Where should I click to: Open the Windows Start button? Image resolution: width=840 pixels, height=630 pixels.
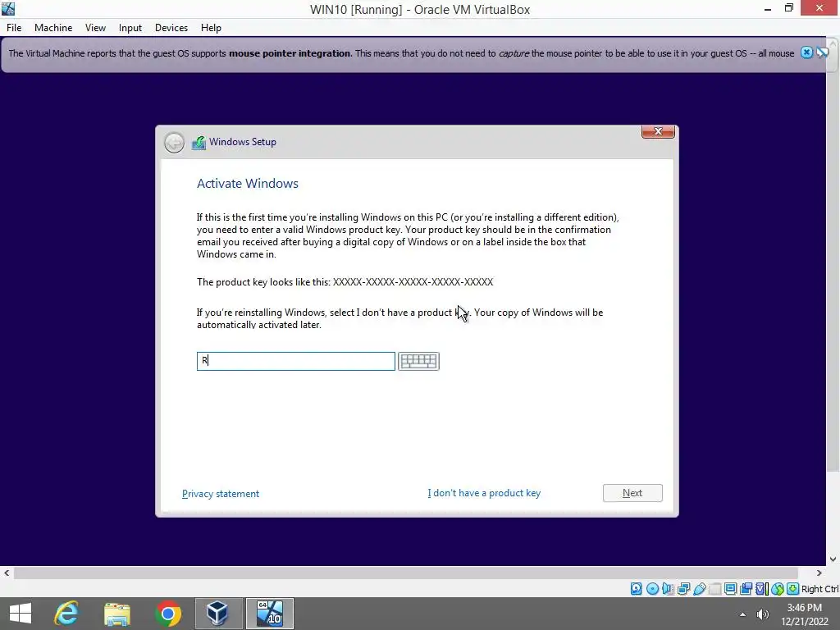point(21,614)
